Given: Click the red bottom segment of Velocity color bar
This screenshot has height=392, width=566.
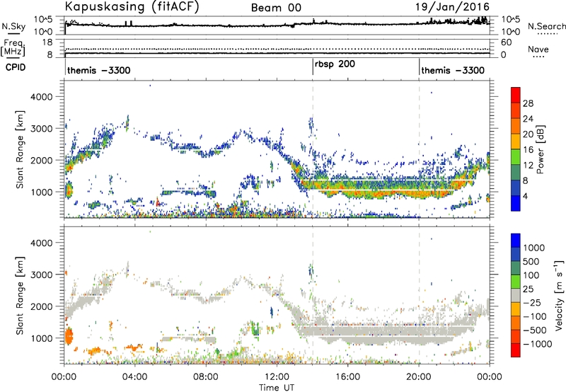Looking at the screenshot, I should coord(516,350).
